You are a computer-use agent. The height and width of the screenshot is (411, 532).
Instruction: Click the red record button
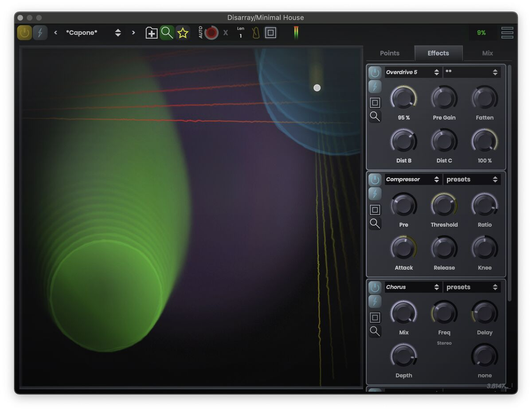click(211, 33)
